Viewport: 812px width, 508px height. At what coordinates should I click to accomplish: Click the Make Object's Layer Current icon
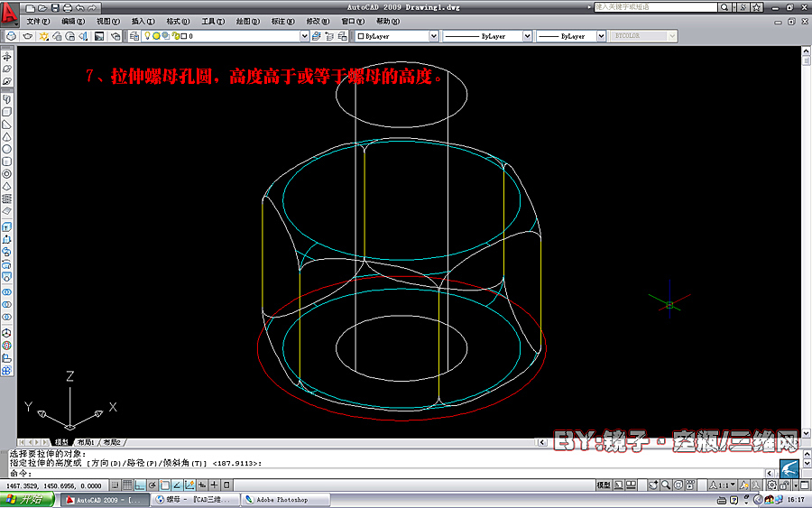pyautogui.click(x=317, y=36)
